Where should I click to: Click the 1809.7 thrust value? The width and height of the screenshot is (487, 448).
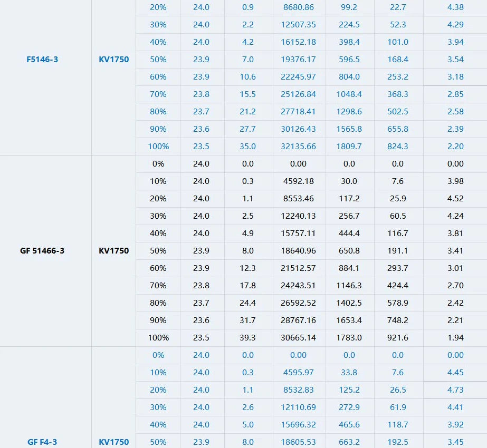[x=349, y=147]
